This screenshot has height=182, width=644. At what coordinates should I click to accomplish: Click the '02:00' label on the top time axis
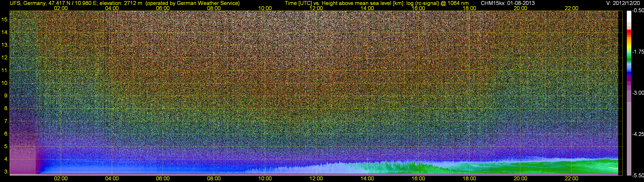tap(61, 8)
